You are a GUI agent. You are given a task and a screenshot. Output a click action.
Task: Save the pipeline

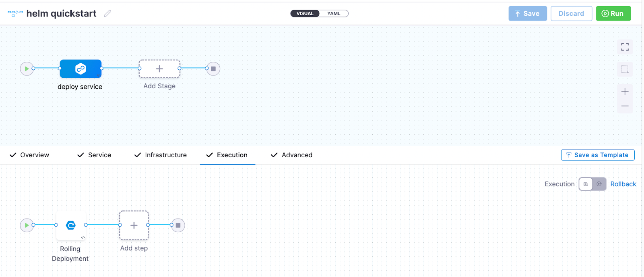click(x=527, y=14)
